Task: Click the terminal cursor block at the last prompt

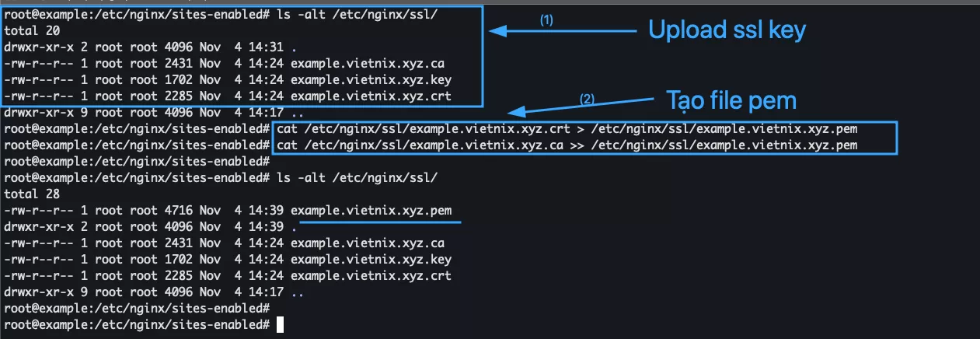Action: click(x=280, y=324)
